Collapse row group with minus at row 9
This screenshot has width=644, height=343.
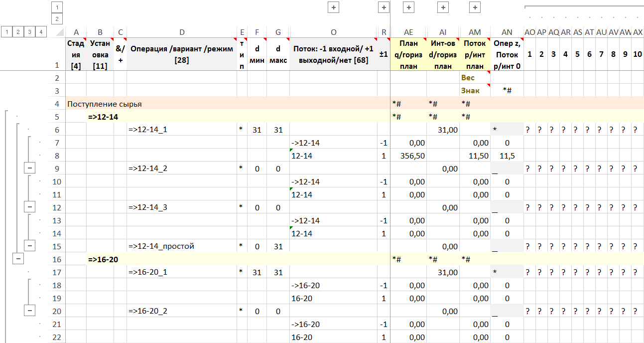[x=30, y=169]
